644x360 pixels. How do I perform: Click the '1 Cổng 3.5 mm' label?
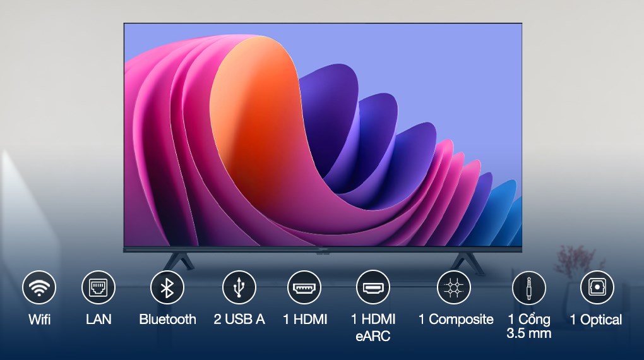(529, 327)
